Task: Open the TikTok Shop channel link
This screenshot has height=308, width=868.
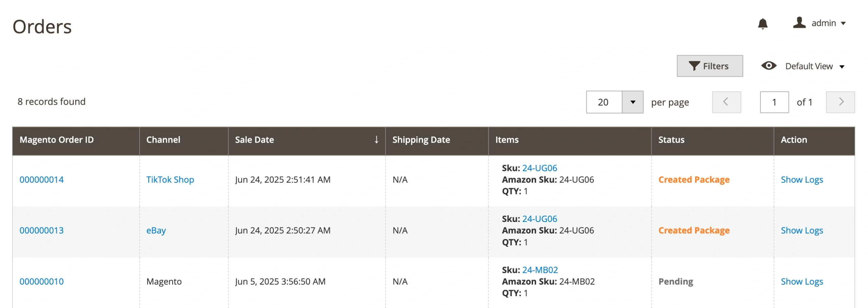Action: (x=170, y=180)
